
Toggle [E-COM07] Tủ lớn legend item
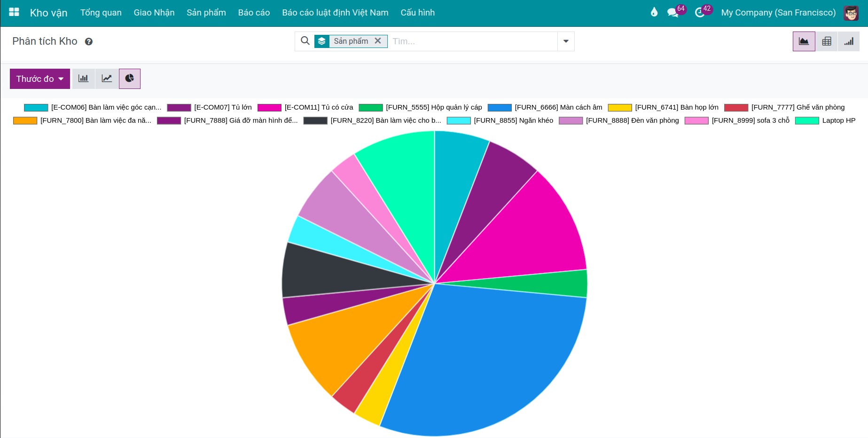209,107
